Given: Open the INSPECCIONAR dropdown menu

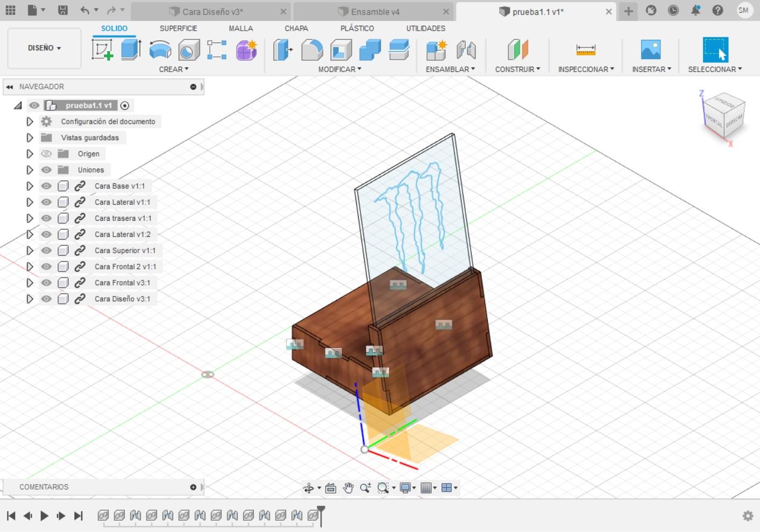Looking at the screenshot, I should (586, 69).
